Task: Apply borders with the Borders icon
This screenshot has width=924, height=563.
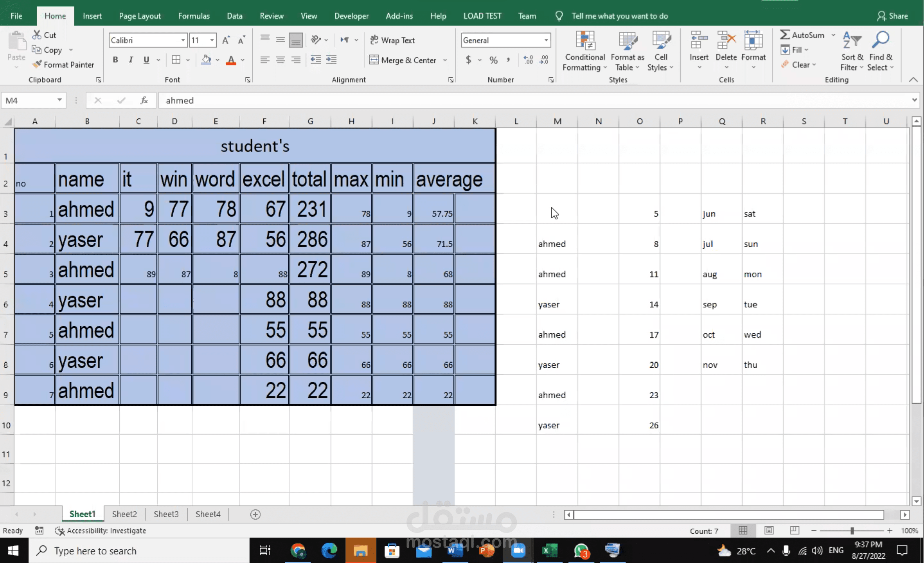Action: [x=176, y=60]
